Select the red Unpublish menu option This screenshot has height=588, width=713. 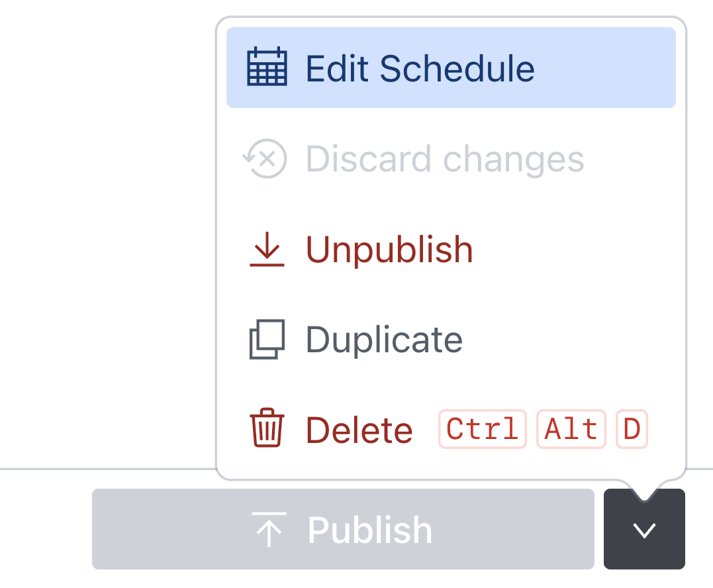[389, 249]
